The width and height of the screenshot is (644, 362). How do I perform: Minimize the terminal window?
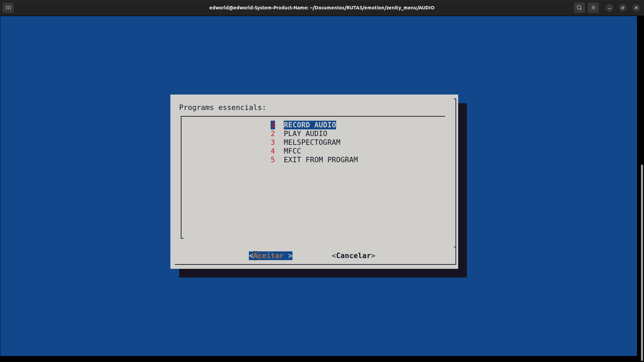609,8
